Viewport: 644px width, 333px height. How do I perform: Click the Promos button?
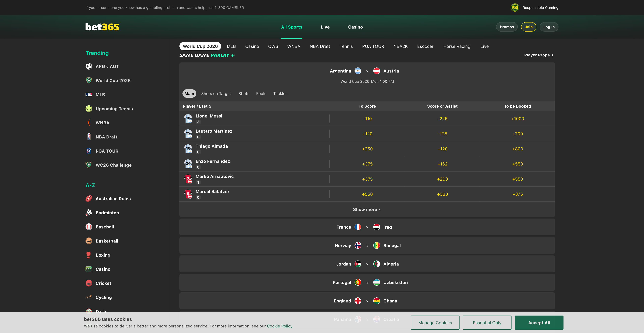(506, 27)
